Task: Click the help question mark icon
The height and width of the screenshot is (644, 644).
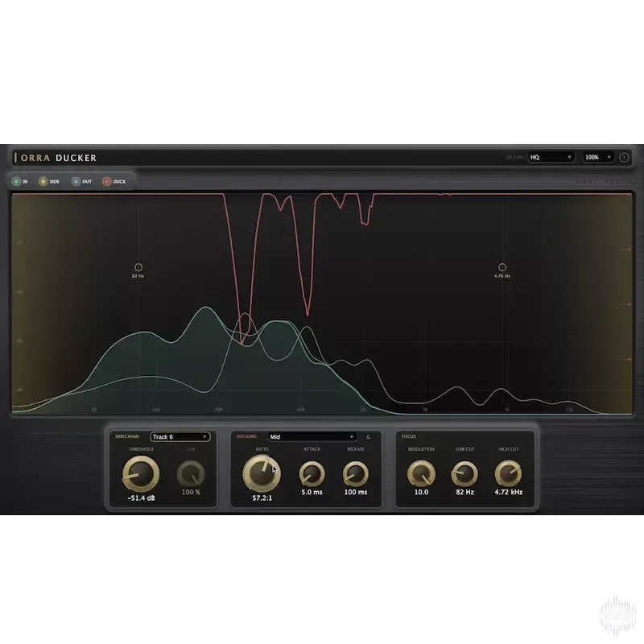Action: tap(624, 157)
